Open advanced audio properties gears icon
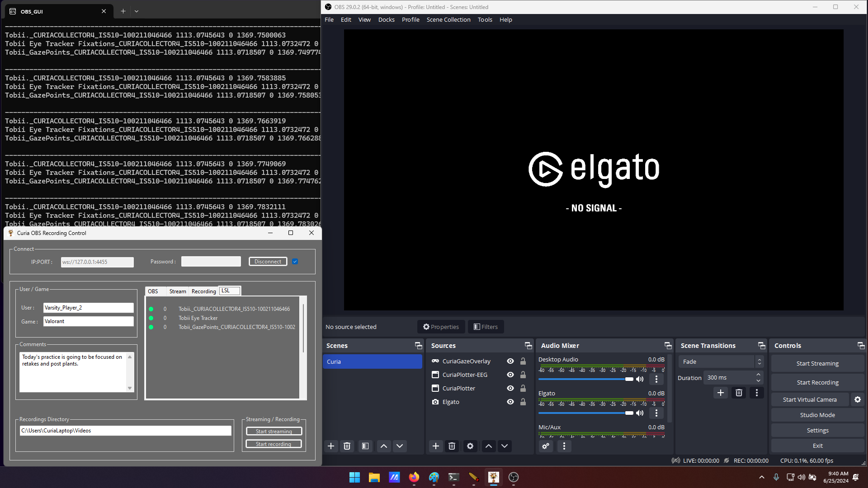 coord(546,446)
